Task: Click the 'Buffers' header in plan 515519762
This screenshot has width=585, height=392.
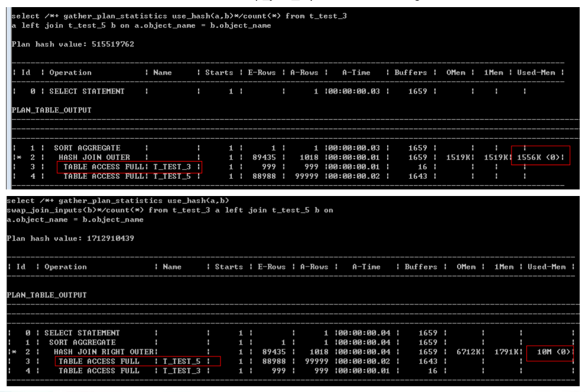Action: click(x=410, y=73)
